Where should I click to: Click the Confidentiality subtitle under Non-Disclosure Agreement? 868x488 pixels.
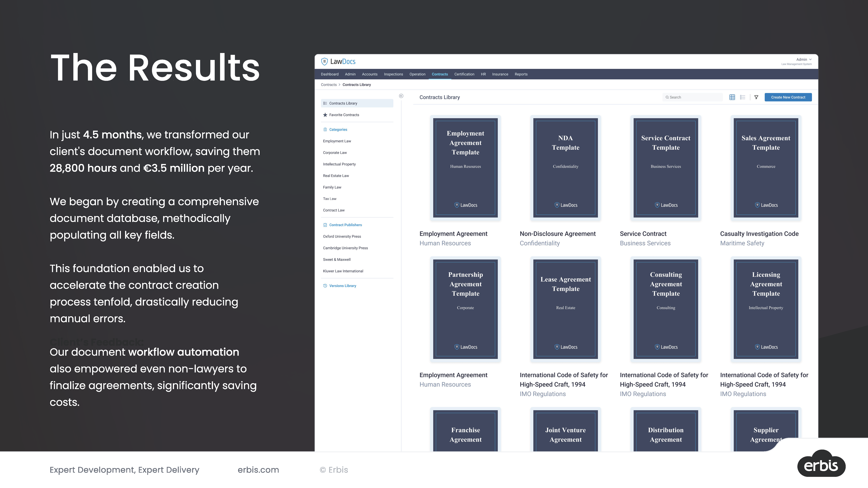tap(540, 243)
